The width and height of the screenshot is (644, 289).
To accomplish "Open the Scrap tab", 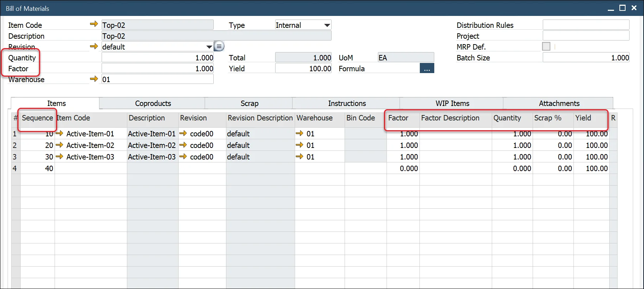I will click(x=249, y=103).
